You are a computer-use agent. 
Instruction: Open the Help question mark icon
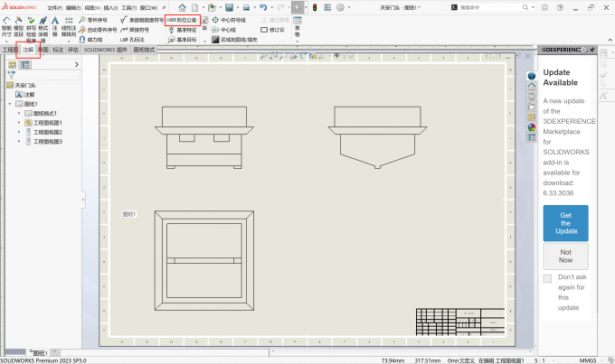pyautogui.click(x=560, y=7)
